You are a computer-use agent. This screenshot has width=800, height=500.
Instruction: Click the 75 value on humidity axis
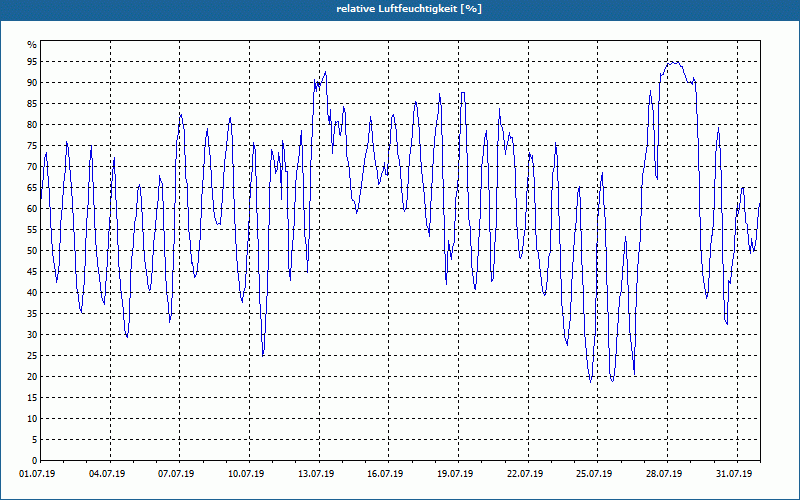click(x=32, y=145)
